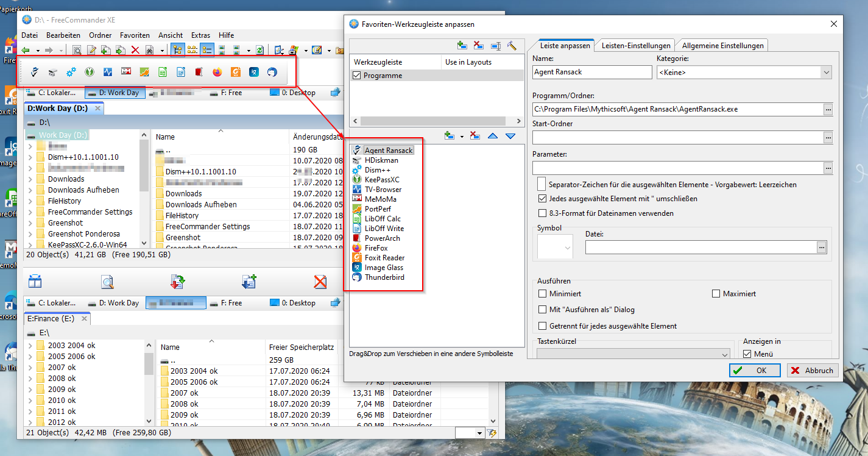Click the binoculars search icon in toolbar

[150, 50]
